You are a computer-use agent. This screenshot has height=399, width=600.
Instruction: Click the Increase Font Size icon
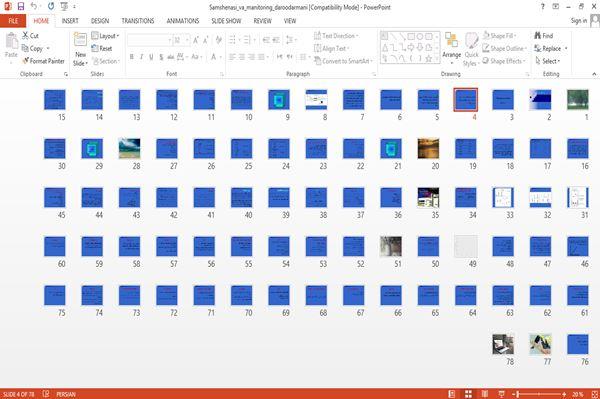(x=196, y=40)
